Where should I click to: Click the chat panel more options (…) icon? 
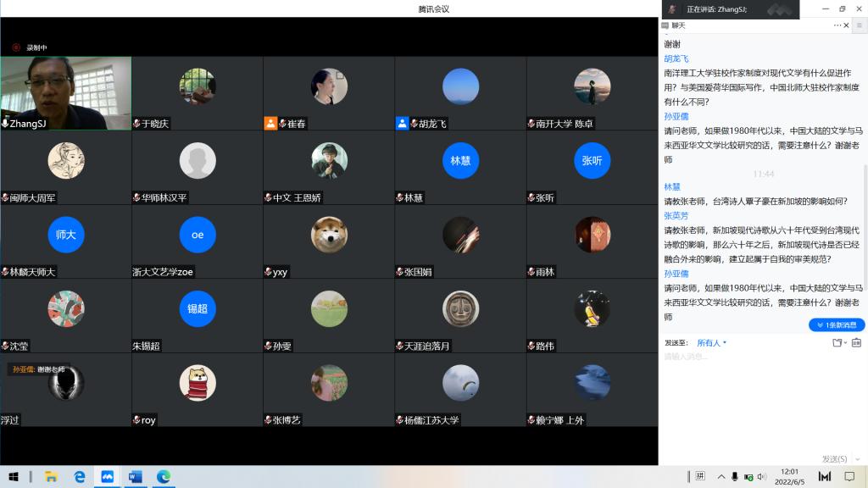click(837, 25)
